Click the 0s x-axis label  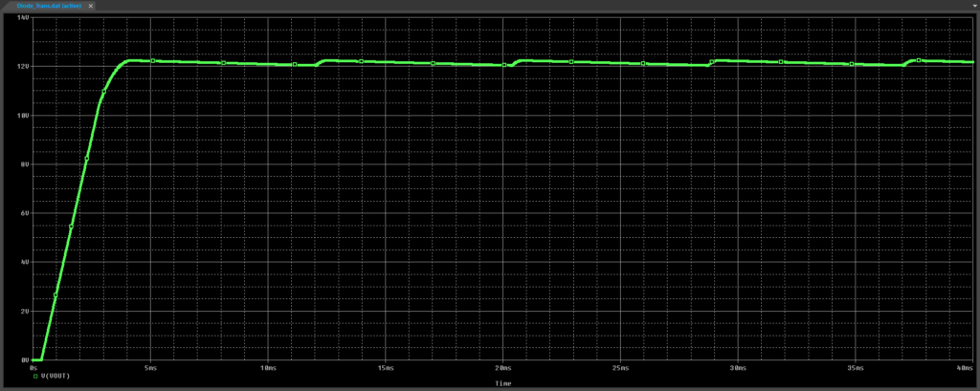(33, 368)
